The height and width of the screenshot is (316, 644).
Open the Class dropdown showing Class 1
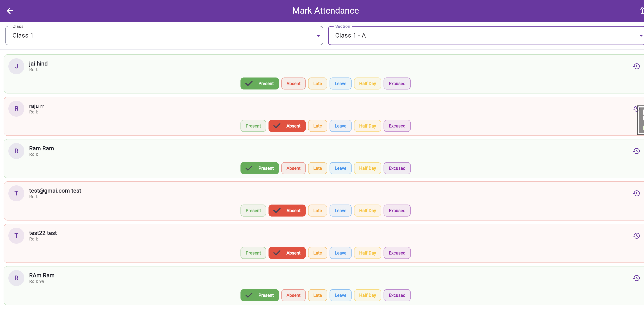coord(164,36)
